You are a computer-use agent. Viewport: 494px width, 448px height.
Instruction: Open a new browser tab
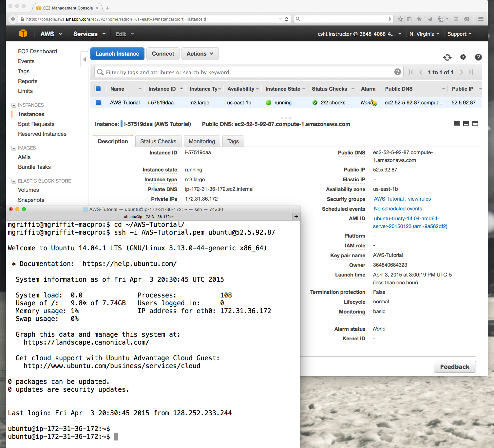(108, 8)
